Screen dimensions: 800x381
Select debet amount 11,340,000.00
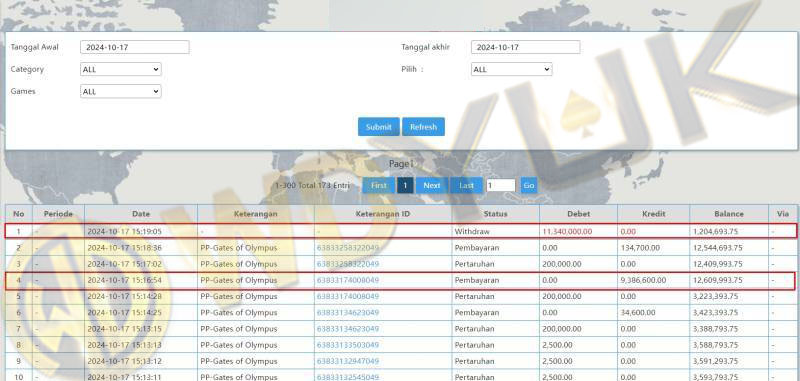tap(567, 232)
